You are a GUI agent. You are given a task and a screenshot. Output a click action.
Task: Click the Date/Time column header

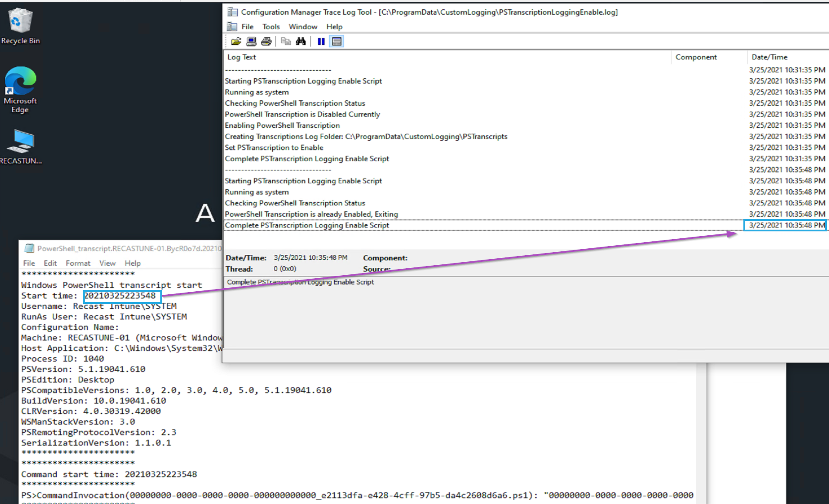click(769, 57)
